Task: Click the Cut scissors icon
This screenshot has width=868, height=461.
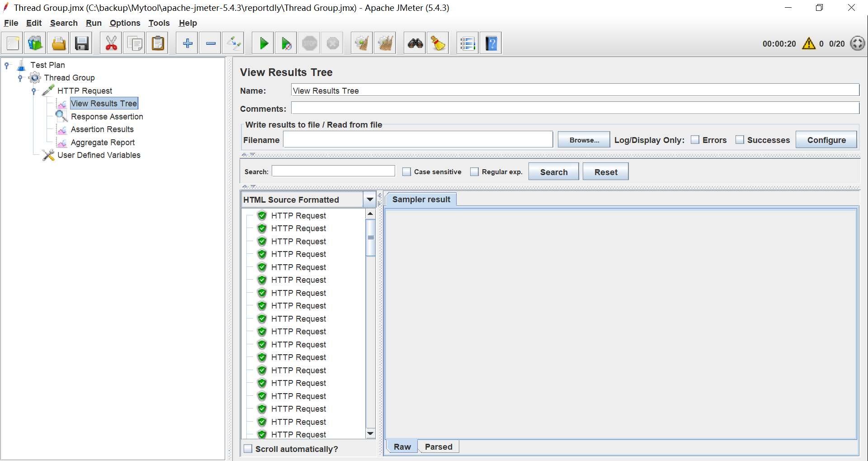Action: (x=111, y=43)
